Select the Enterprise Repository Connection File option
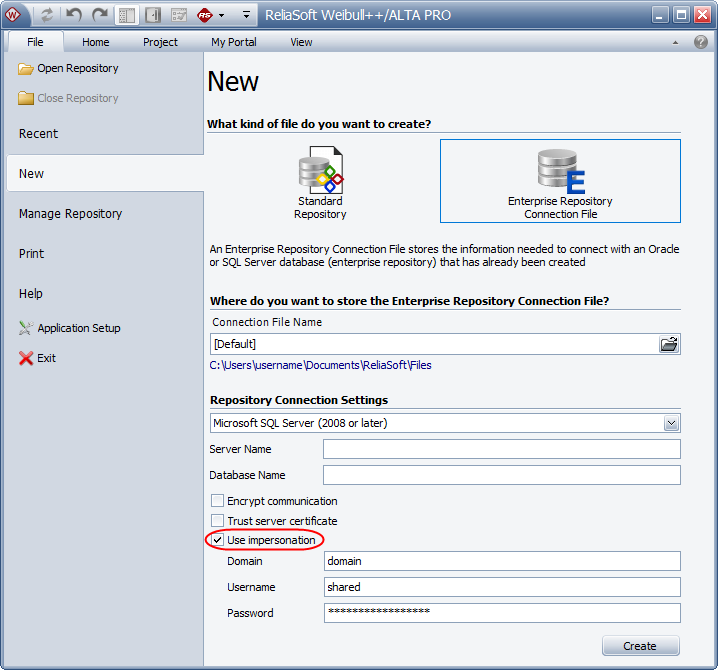The height and width of the screenshot is (670, 718). pos(560,181)
